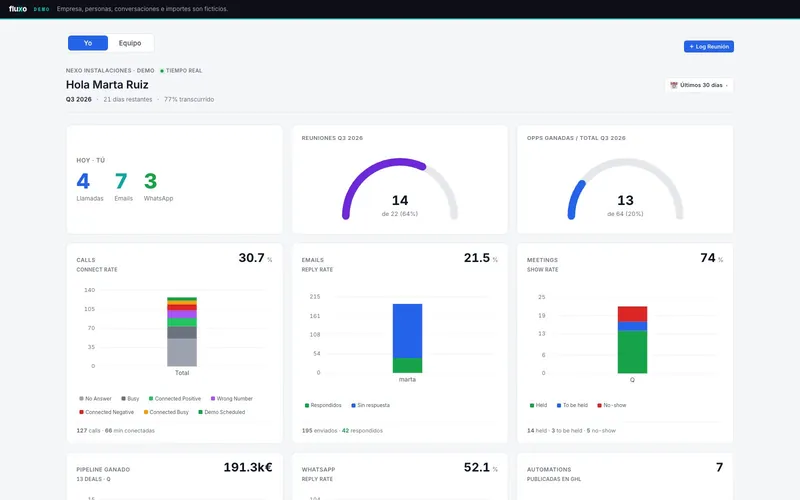Click the WHATSAPP card title
This screenshot has width=800, height=500.
pyautogui.click(x=318, y=469)
